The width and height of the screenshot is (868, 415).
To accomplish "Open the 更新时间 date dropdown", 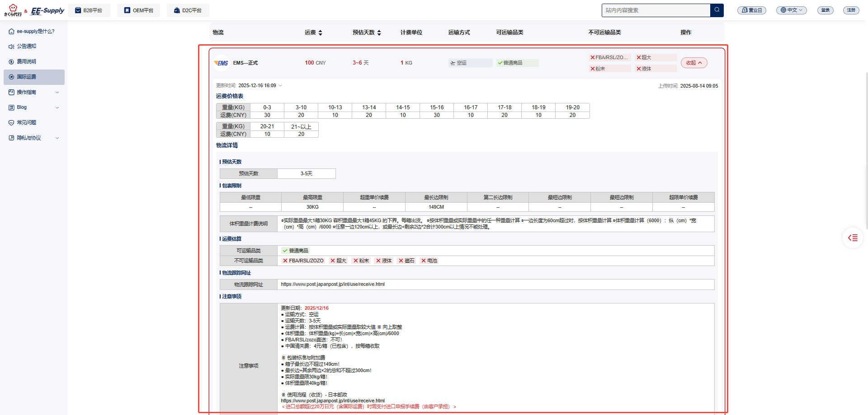I will click(280, 85).
